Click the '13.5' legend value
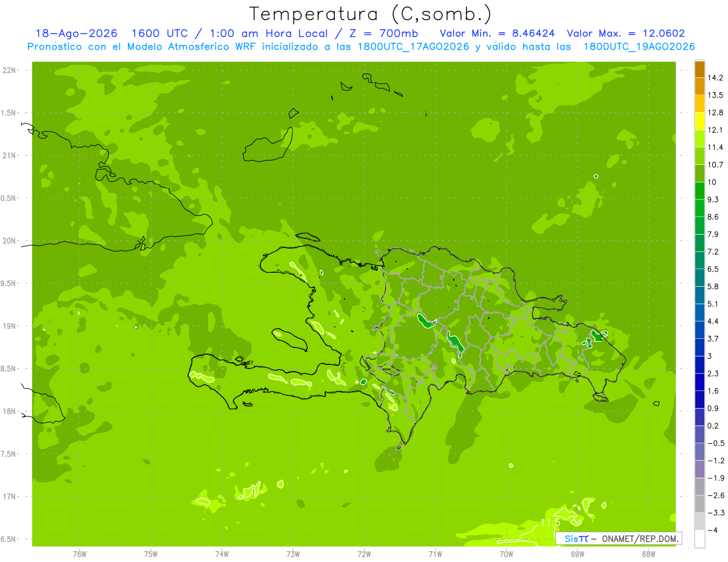 pyautogui.click(x=715, y=95)
